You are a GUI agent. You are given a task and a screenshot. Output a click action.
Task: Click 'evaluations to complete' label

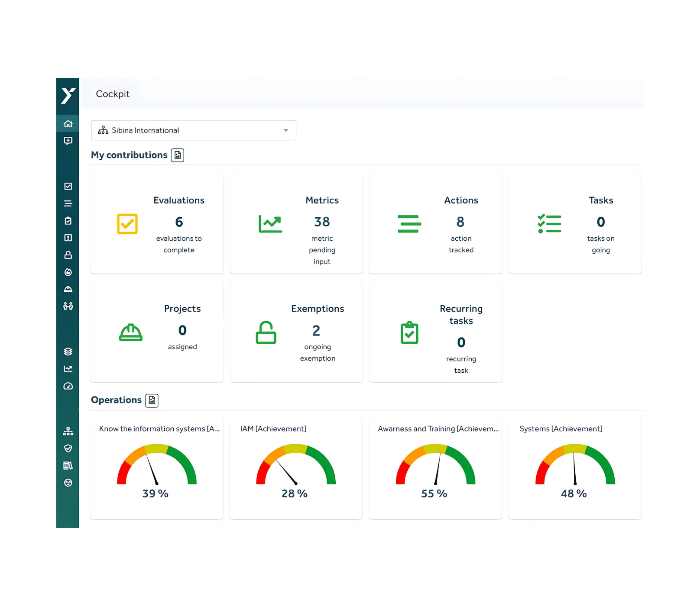pos(179,244)
